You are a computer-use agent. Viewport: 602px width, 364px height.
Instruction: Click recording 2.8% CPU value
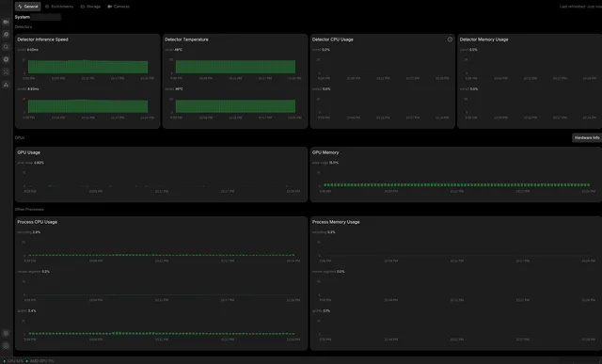click(37, 232)
